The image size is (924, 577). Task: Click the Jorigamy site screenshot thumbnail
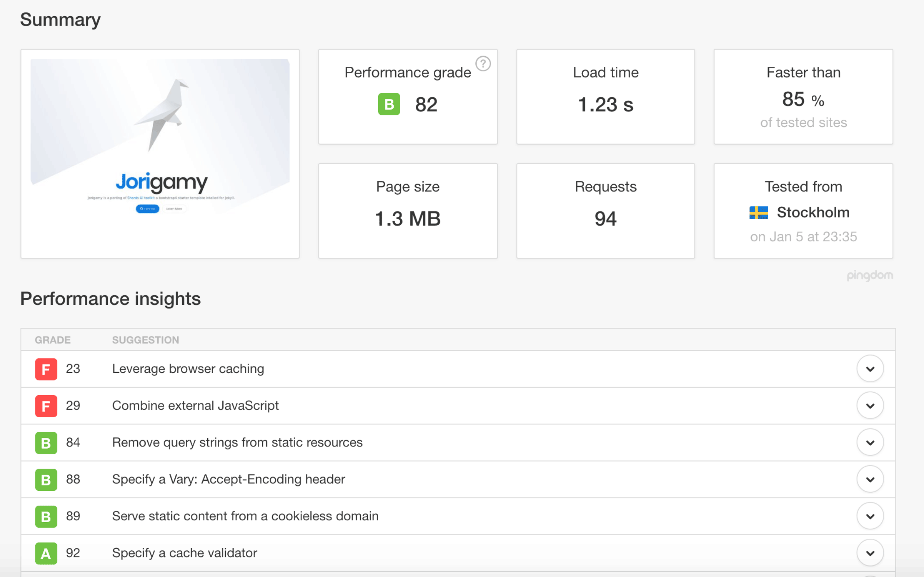click(x=160, y=153)
